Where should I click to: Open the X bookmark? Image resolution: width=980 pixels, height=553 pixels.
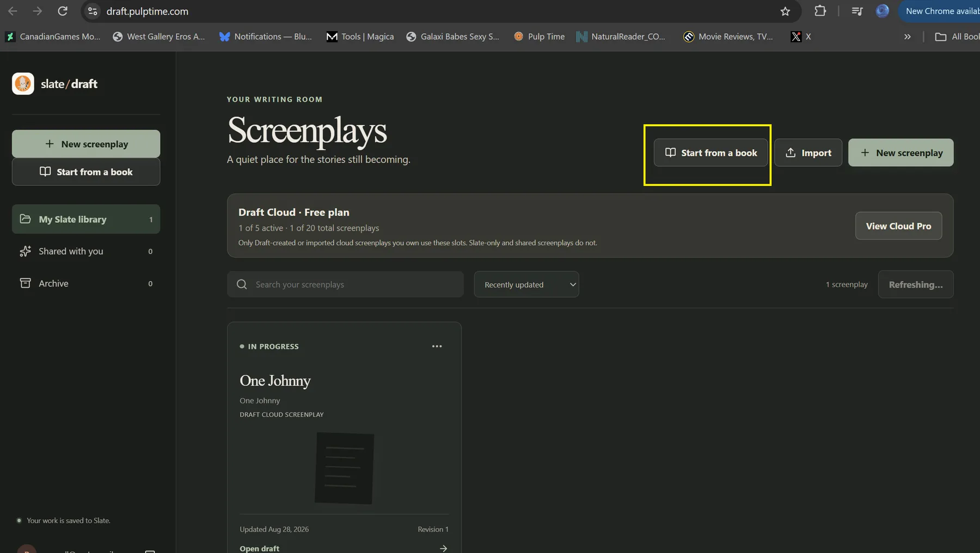tap(801, 37)
